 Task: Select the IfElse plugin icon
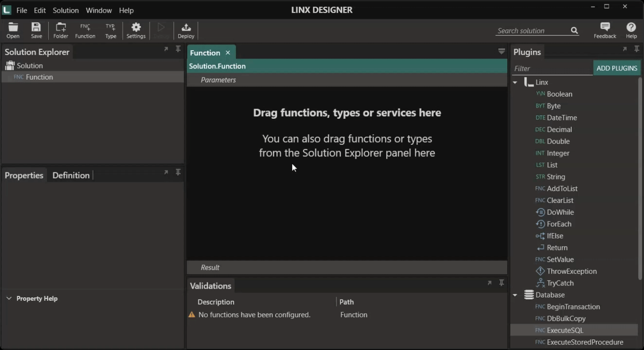pyautogui.click(x=540, y=236)
